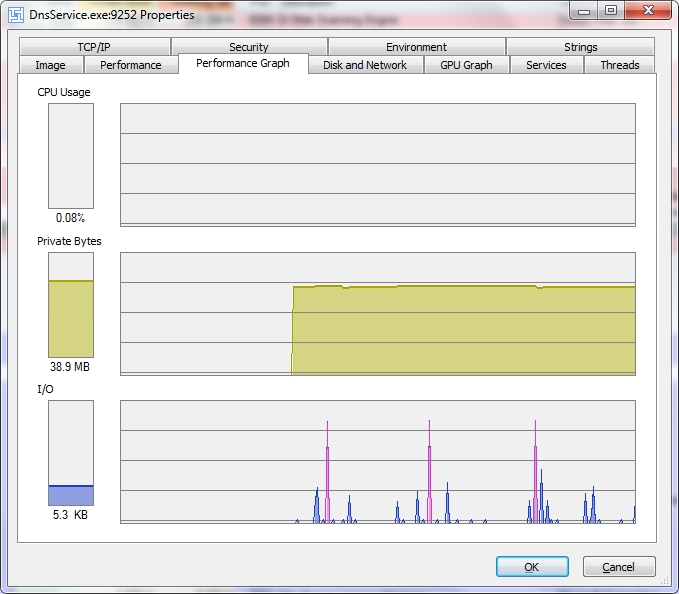Click the I/O history graph
679x594 pixels.
(x=378, y=462)
